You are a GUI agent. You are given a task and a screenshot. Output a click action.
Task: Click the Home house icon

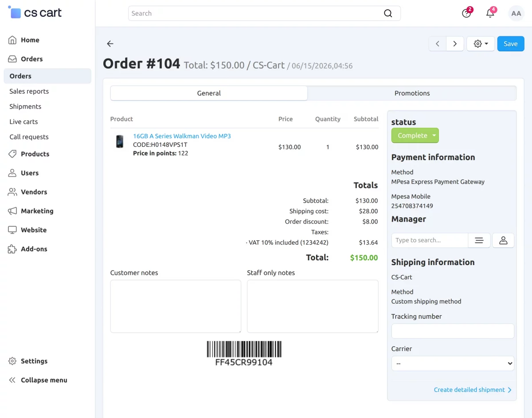click(12, 40)
